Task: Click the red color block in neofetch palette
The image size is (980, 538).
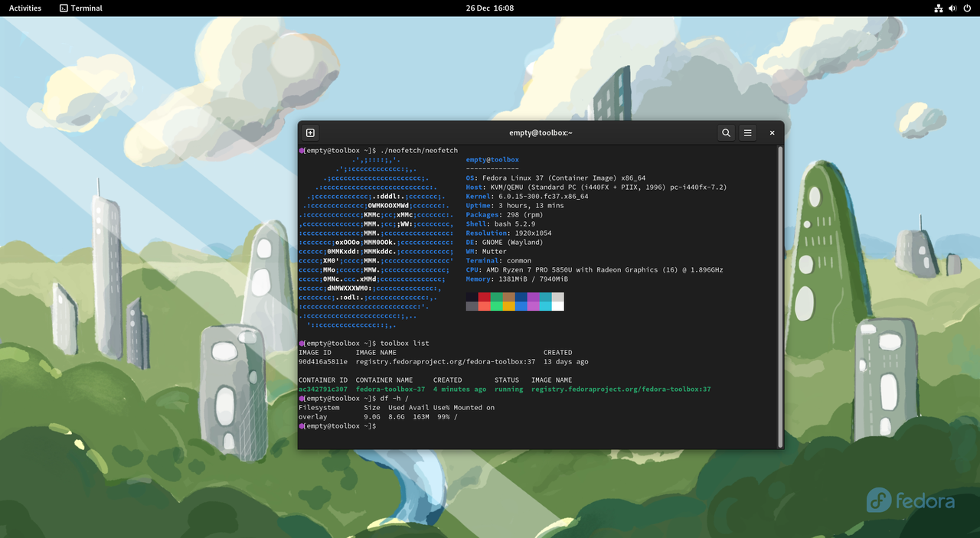Action: point(485,297)
